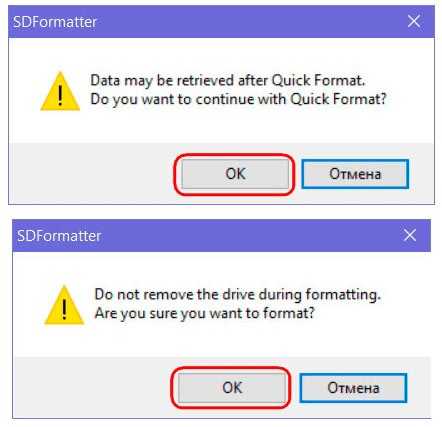Confirm Quick Format with OK button
442x427 pixels.
pyautogui.click(x=235, y=174)
